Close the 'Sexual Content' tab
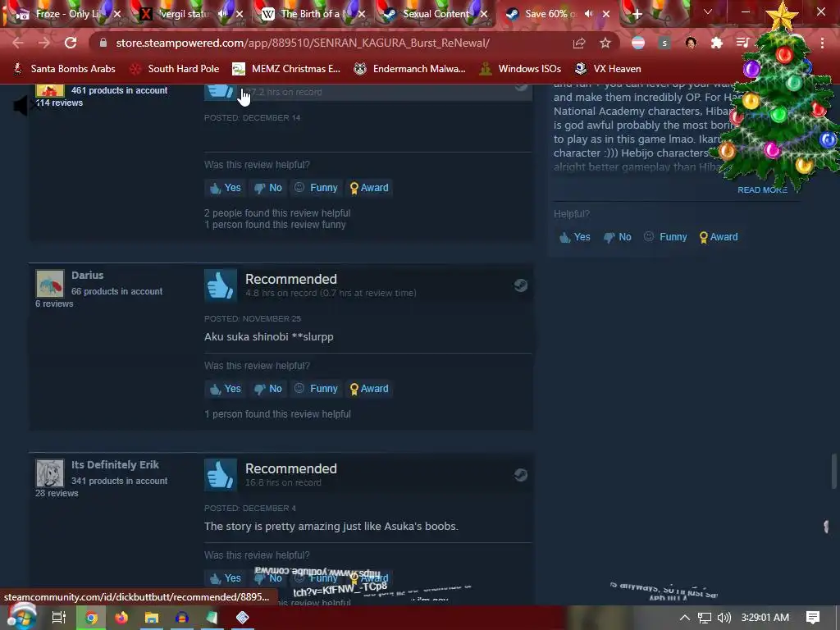Image resolution: width=840 pixels, height=630 pixels. point(484,14)
